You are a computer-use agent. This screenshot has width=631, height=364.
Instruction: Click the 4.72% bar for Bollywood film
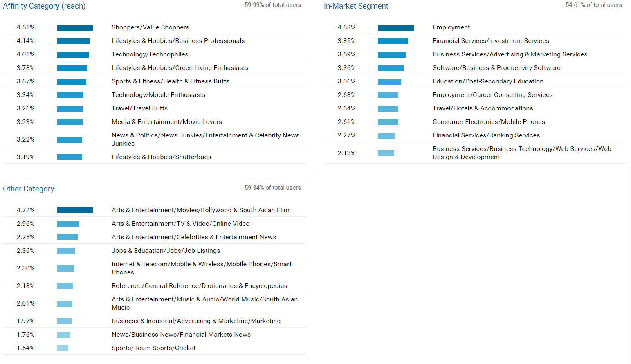pos(75,210)
